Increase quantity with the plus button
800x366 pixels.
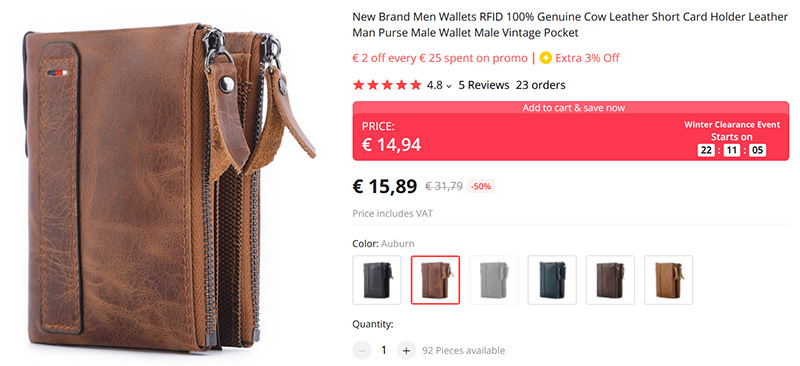[x=406, y=350]
